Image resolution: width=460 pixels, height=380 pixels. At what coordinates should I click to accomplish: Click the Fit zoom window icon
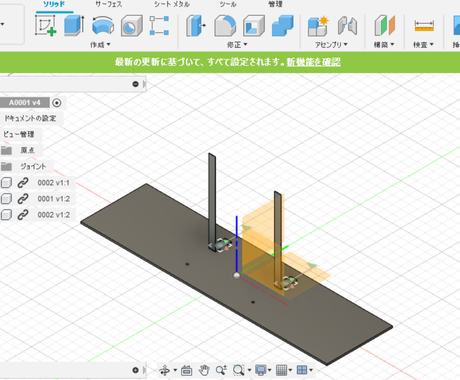pyautogui.click(x=239, y=370)
